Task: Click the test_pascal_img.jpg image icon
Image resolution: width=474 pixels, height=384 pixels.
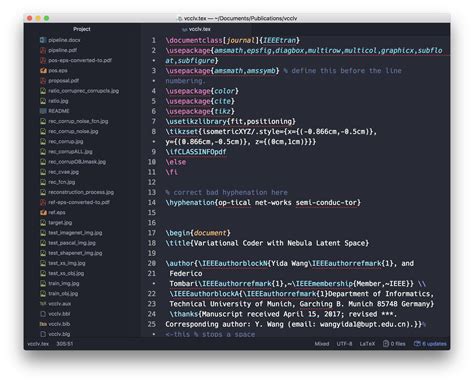Action: point(43,243)
